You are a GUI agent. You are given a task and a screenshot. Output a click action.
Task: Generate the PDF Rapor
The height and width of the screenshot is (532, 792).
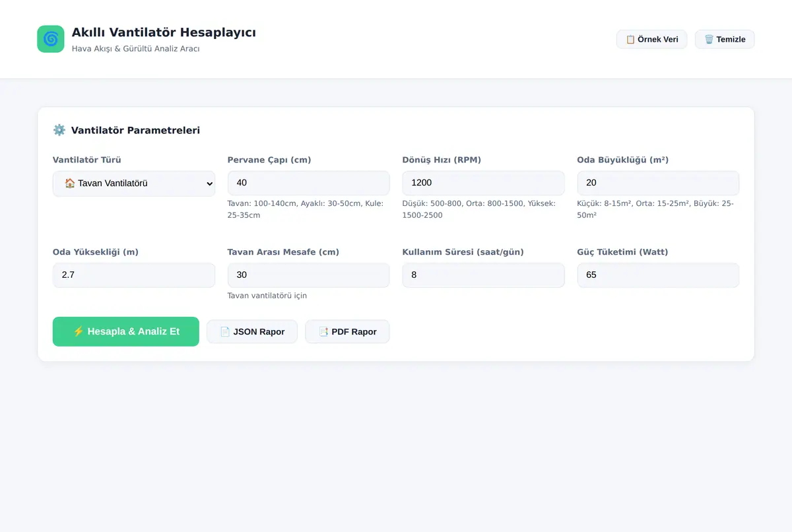347,331
